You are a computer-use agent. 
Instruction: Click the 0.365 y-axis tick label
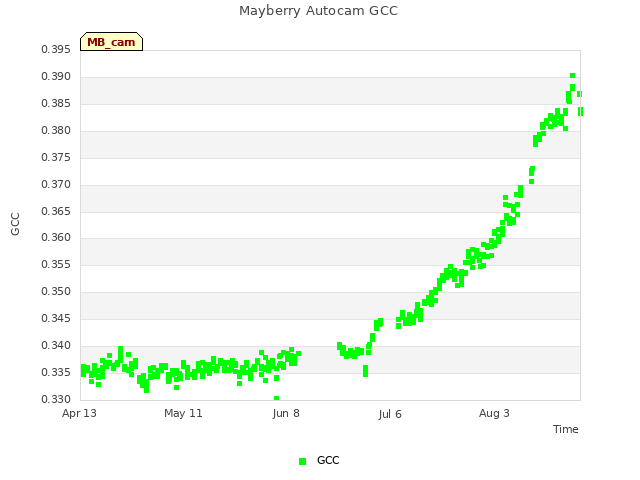56,211
